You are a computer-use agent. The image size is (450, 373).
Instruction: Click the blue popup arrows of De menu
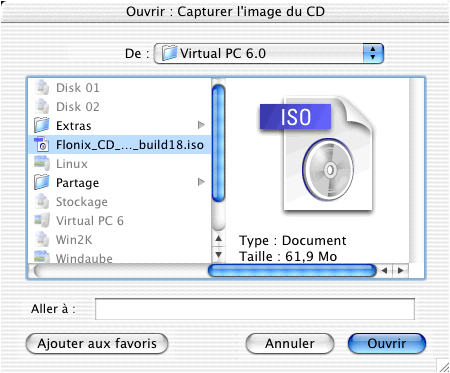(x=373, y=53)
